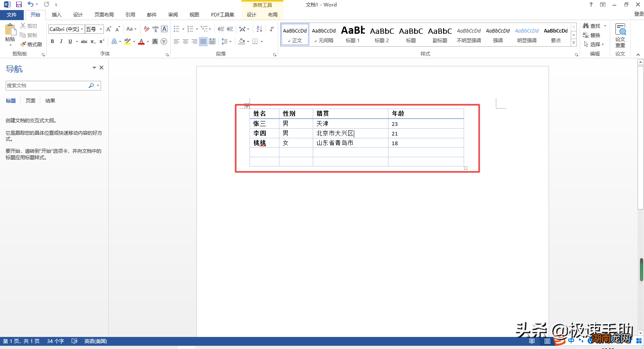Toggle Subscript formatting
Screen dimensions: 644x349
pos(93,41)
